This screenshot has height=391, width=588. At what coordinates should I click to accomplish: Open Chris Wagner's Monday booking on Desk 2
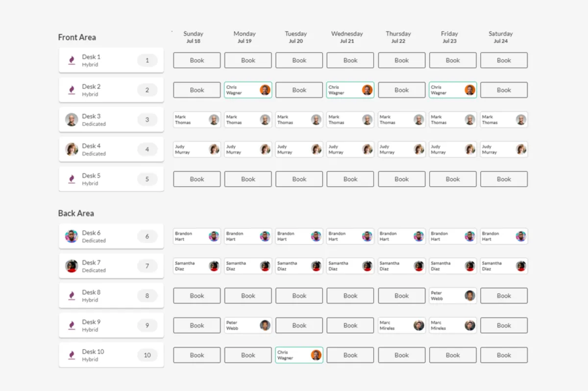click(248, 90)
